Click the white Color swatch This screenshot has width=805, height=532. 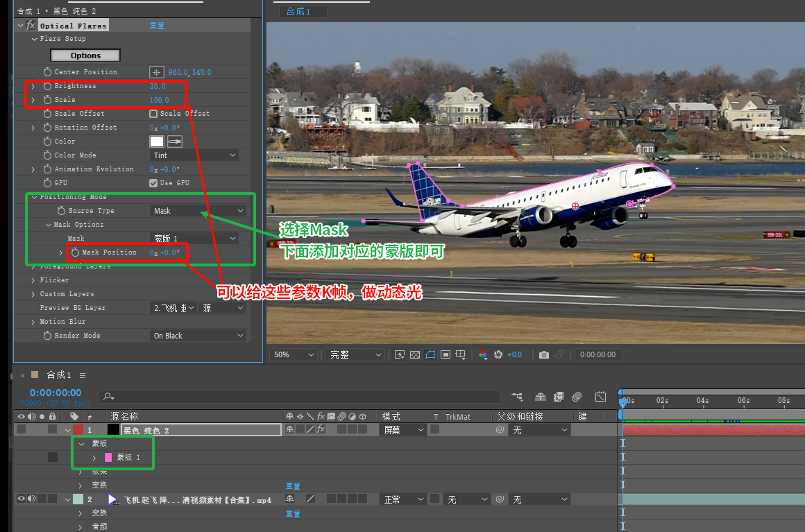(x=157, y=141)
